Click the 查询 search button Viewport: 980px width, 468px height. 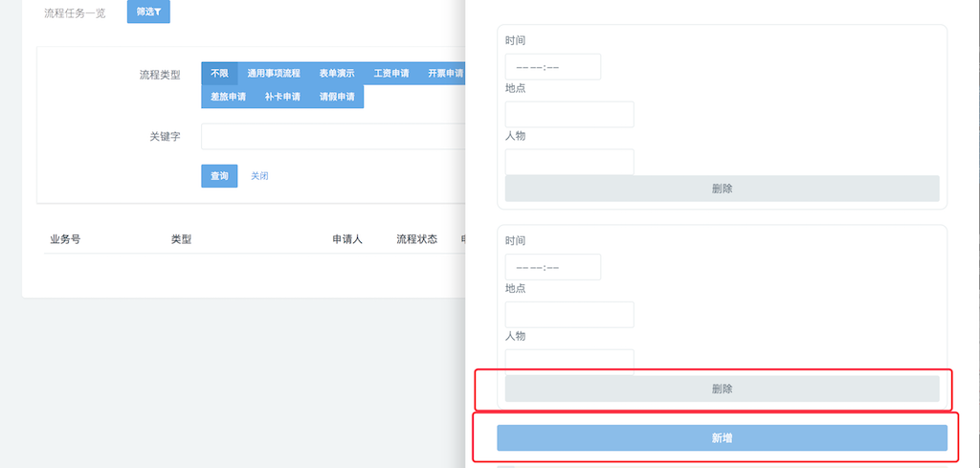[x=219, y=176]
